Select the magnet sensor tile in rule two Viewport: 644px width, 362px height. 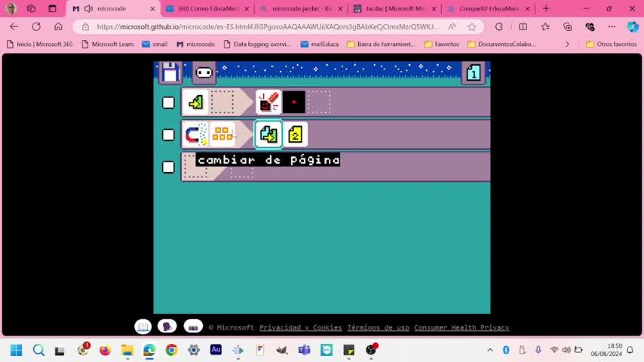click(195, 134)
